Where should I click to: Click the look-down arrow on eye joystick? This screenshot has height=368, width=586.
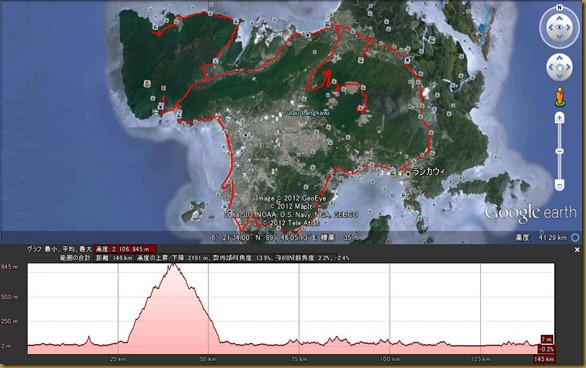(x=559, y=37)
